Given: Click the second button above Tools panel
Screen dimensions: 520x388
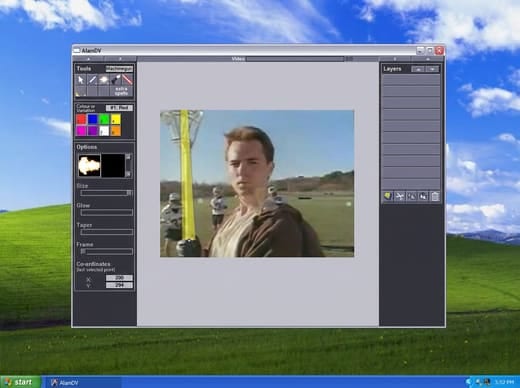Looking at the screenshot, I should pos(120,59).
